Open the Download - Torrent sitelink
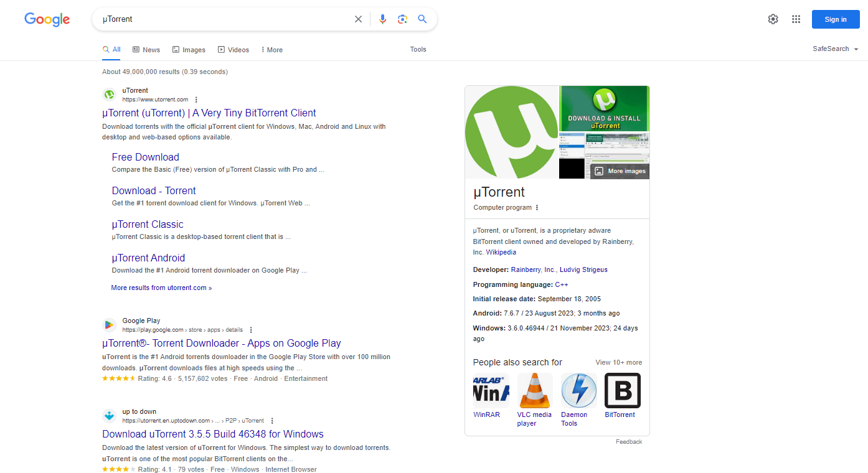 (154, 191)
